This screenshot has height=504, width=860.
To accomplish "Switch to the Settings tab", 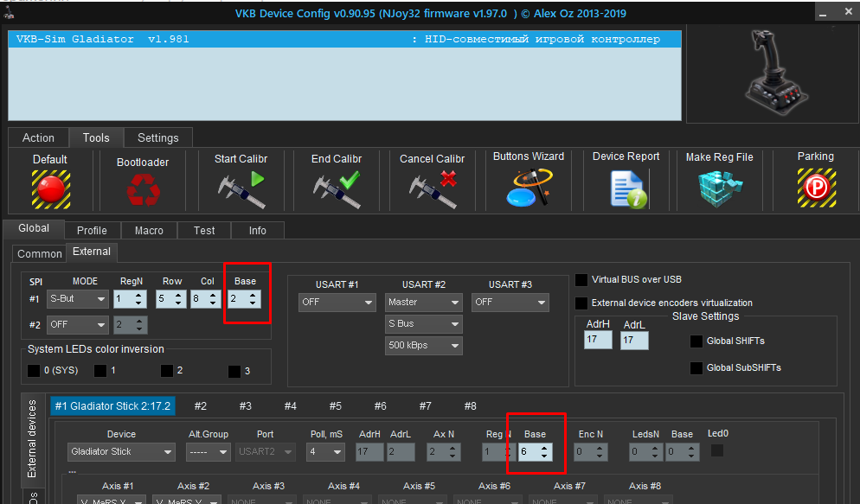I will [x=158, y=138].
